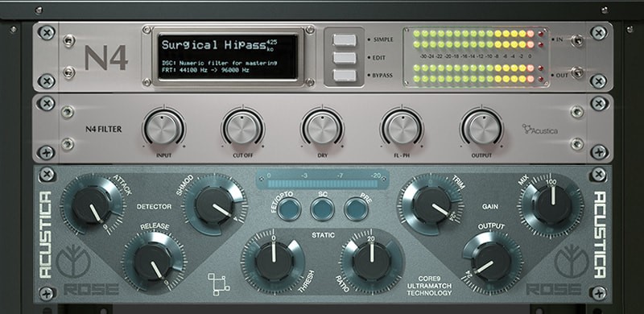Click the EDIT mode button
Image resolution: width=644 pixels, height=314 pixels.
[x=345, y=57]
